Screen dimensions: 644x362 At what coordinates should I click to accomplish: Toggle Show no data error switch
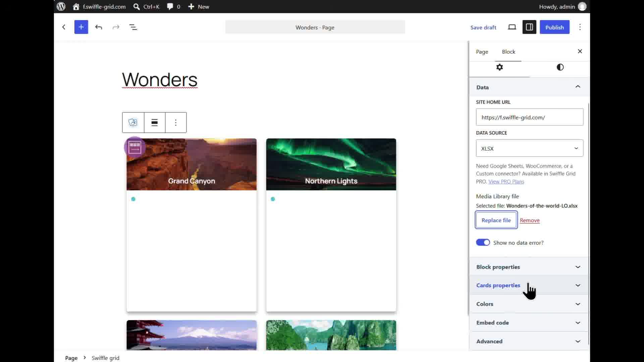pos(483,242)
